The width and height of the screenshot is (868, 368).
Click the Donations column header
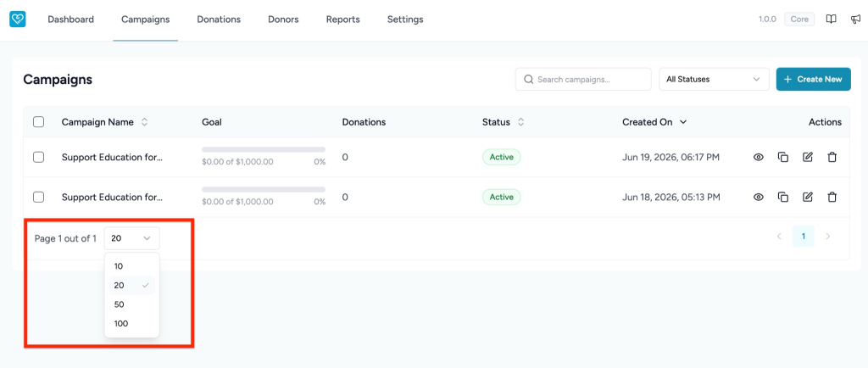[364, 122]
